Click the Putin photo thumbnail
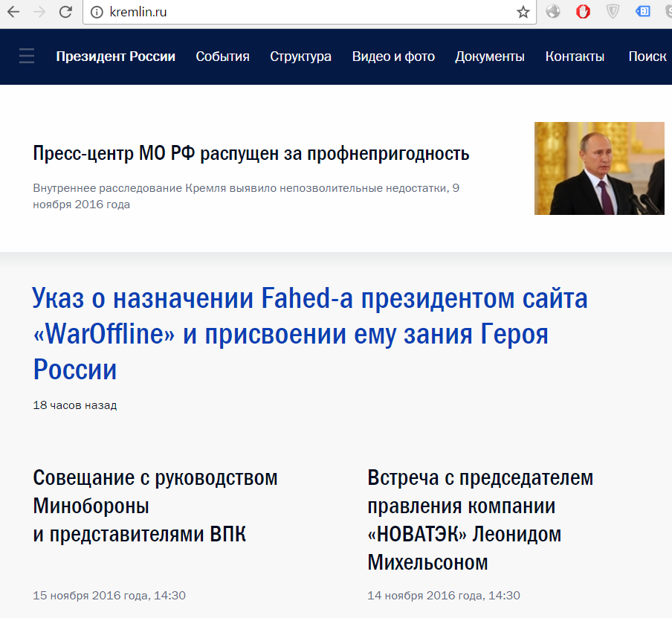 pos(599,168)
